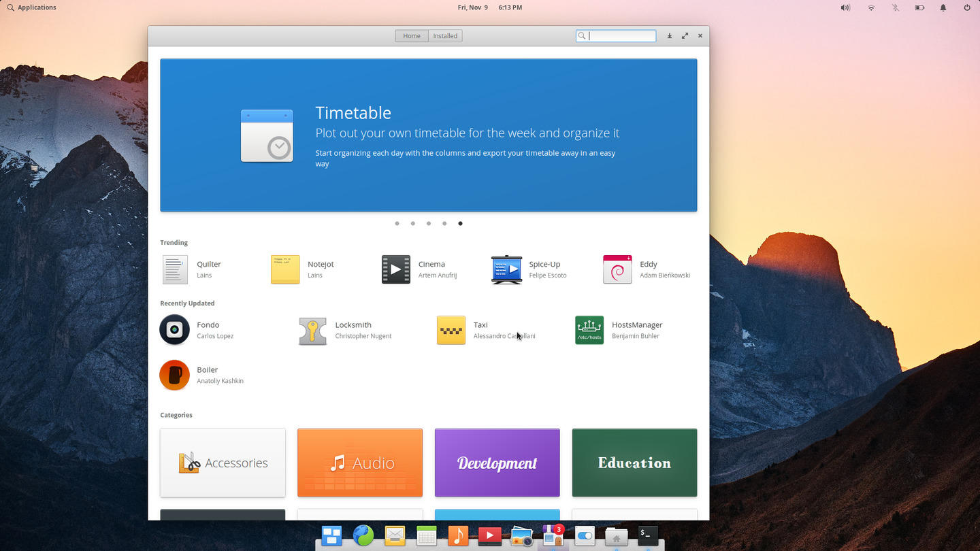Click AppCenter dock icon with badge 3

click(553, 536)
